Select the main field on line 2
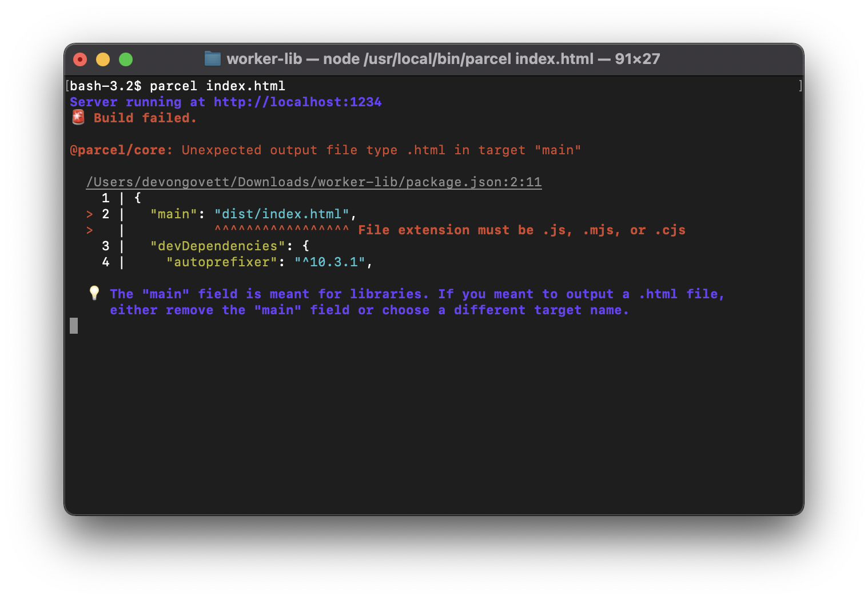This screenshot has width=868, height=600. 173,214
